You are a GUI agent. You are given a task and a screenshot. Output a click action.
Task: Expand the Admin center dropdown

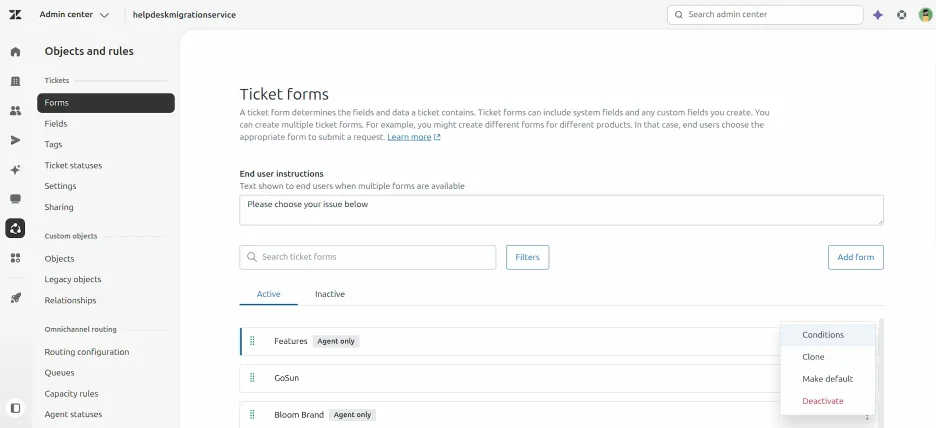pyautogui.click(x=74, y=15)
